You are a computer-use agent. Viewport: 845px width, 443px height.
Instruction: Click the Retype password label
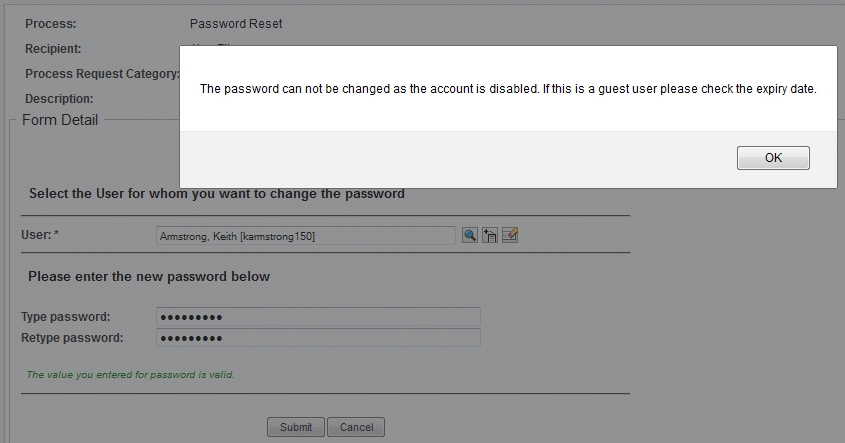(72, 338)
